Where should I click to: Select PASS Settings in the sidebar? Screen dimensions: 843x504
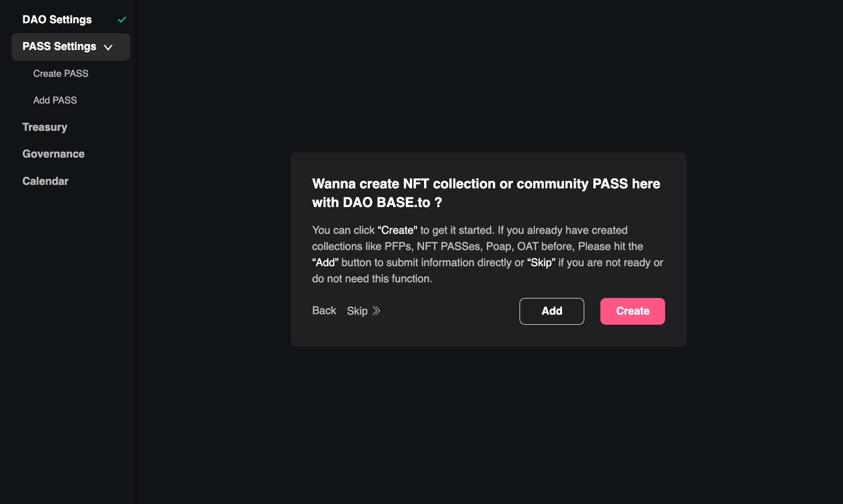click(x=59, y=46)
